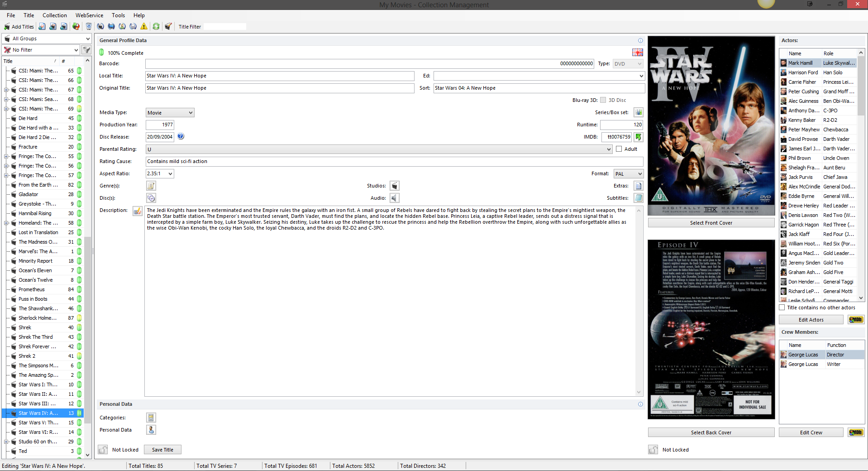
Task: Check 'Title contains no other actors'
Action: [x=782, y=308]
